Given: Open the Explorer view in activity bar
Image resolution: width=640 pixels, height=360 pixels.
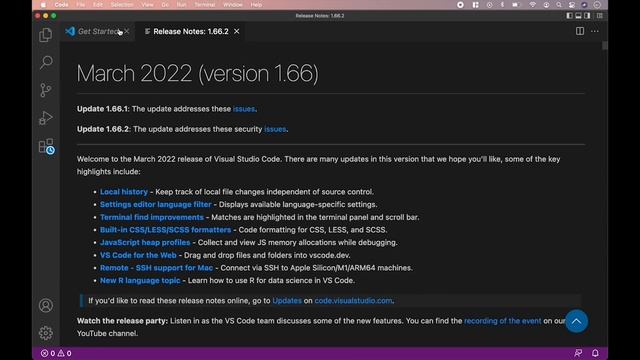Looking at the screenshot, I should coord(46,35).
